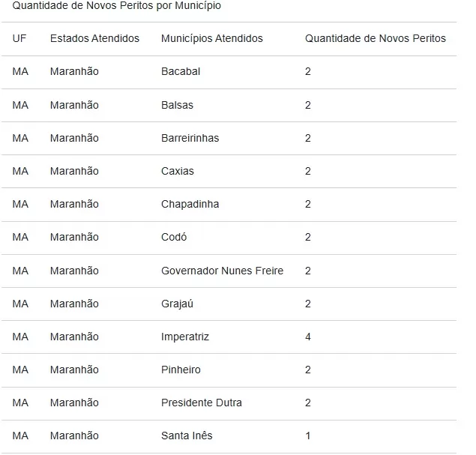Click the Quantidade de Novos Peritos header
The height and width of the screenshot is (455, 476).
(376, 38)
